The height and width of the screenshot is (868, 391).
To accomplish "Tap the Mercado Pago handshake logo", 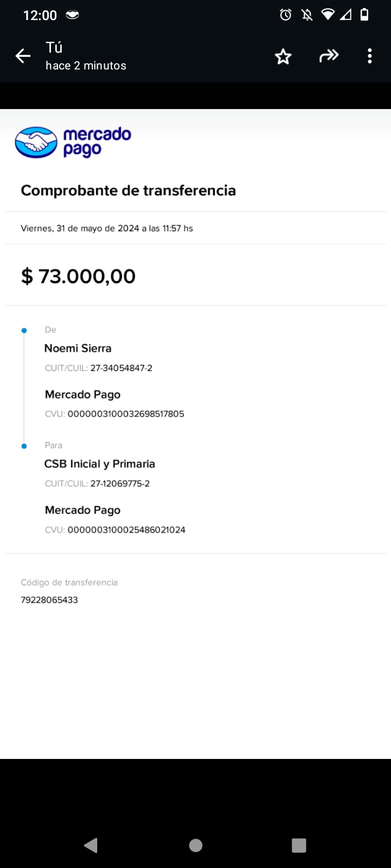I will coord(36,142).
